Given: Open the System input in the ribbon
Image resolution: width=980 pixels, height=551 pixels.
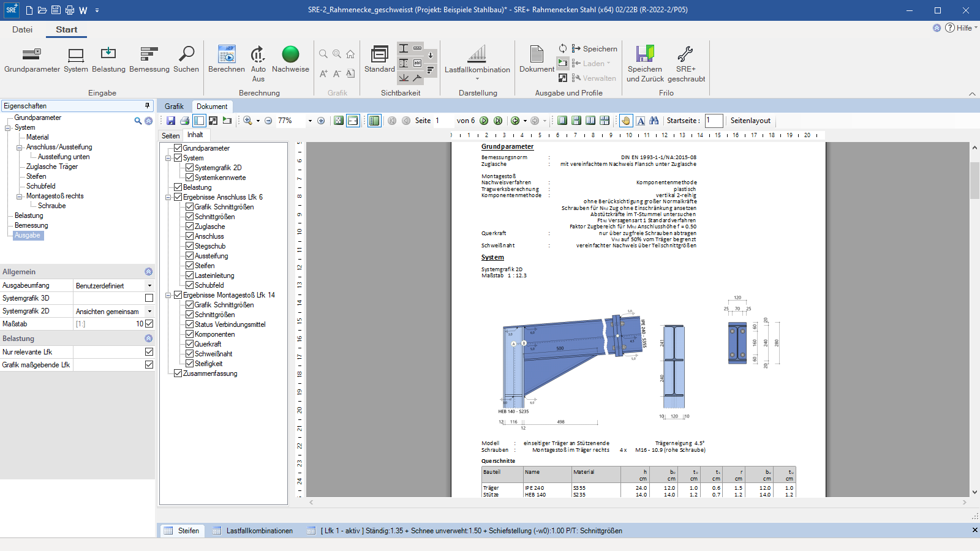Looking at the screenshot, I should [76, 59].
